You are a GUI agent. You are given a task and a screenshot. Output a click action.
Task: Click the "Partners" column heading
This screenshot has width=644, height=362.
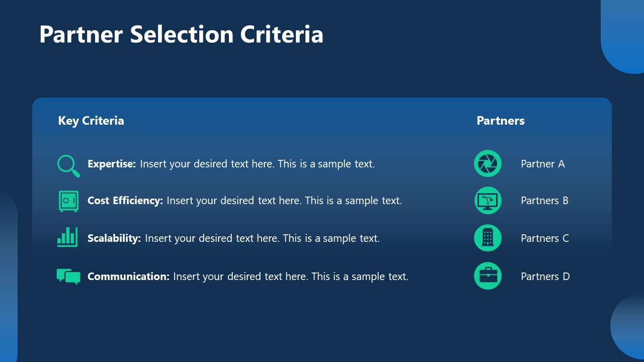(501, 121)
